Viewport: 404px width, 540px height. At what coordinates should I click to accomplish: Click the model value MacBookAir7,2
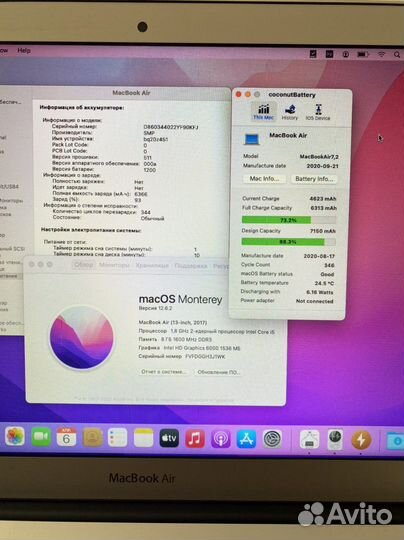pos(319,157)
